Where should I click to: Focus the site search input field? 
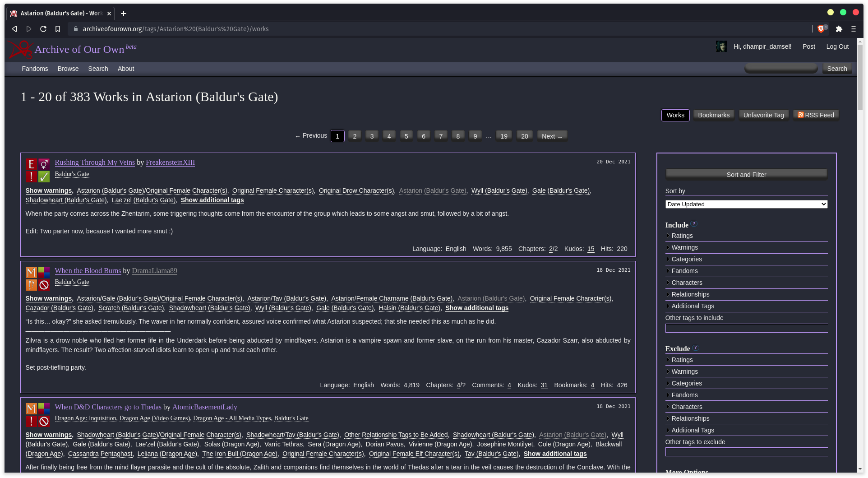tap(781, 69)
